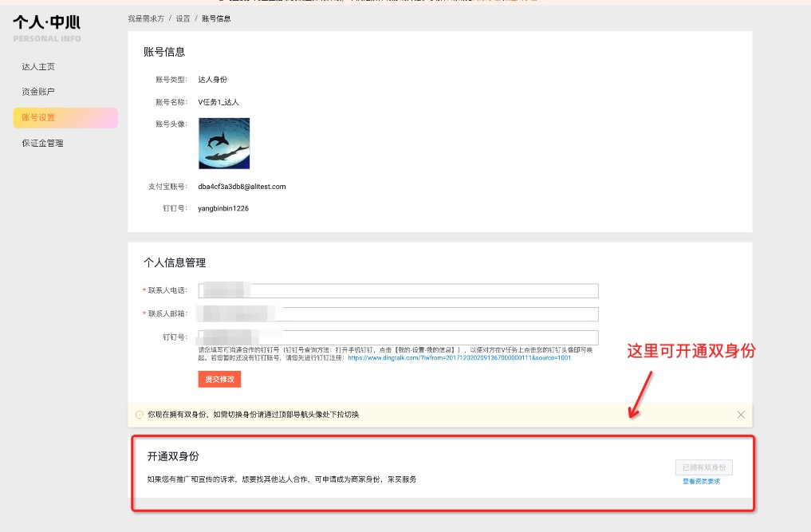Dismiss the dual identity notice banner
The width and height of the screenshot is (811, 532).
pyautogui.click(x=741, y=415)
